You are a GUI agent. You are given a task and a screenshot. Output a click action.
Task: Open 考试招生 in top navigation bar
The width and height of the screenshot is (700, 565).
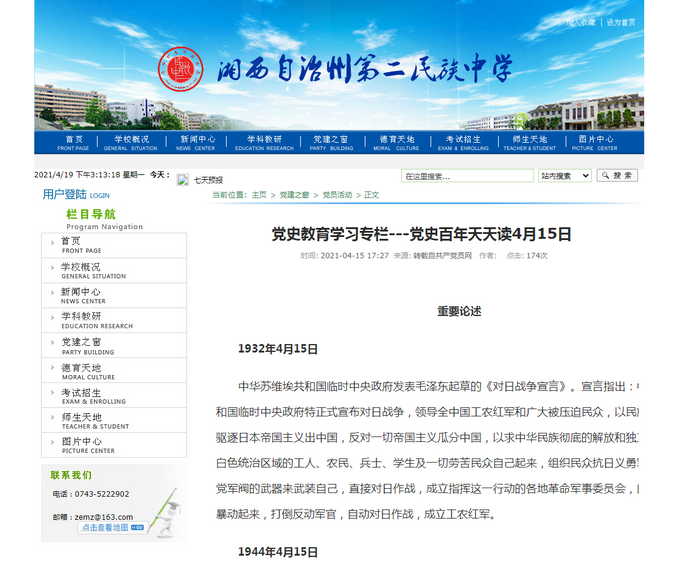click(463, 143)
